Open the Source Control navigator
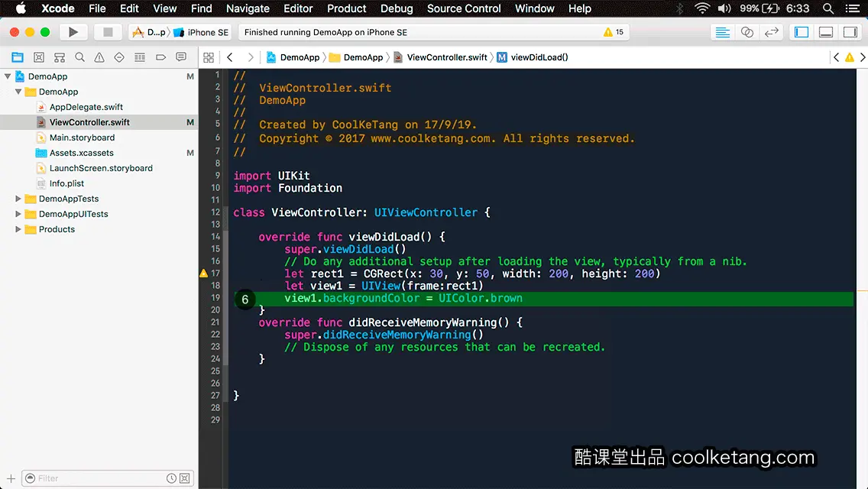 point(39,57)
